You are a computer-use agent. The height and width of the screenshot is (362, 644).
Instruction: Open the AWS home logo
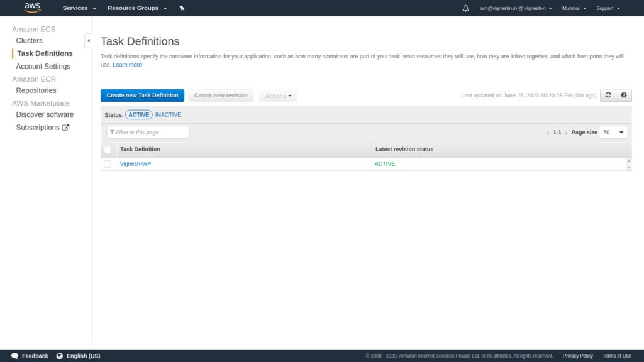click(x=33, y=8)
